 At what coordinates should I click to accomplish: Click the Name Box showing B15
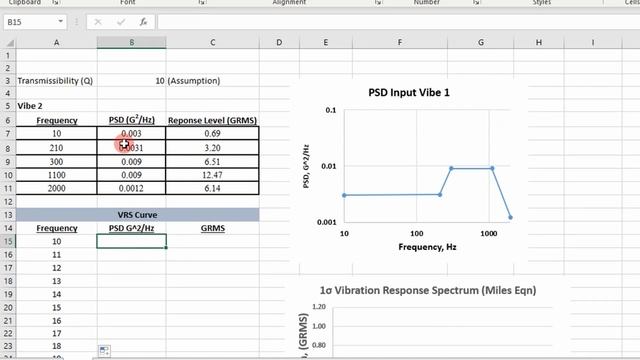click(x=31, y=22)
